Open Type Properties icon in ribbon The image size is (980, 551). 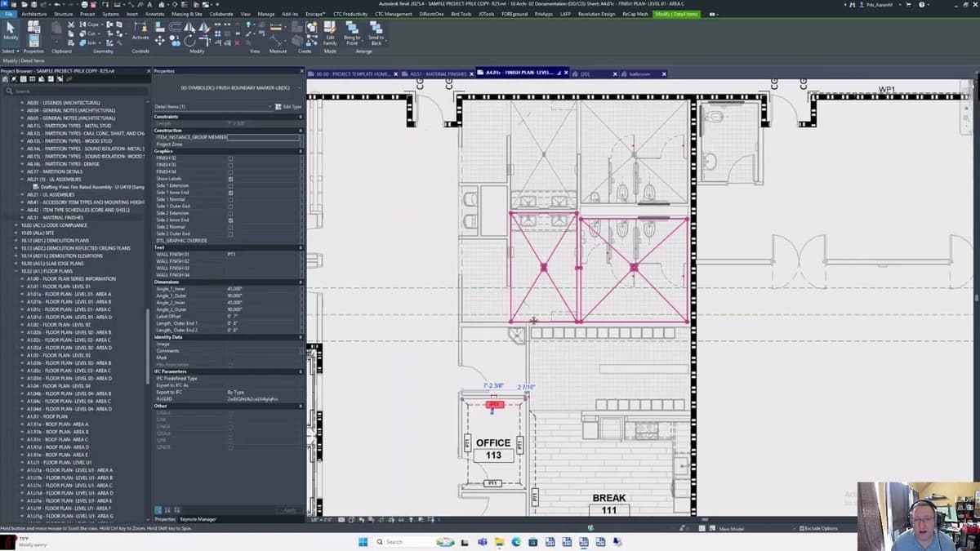coord(33,26)
